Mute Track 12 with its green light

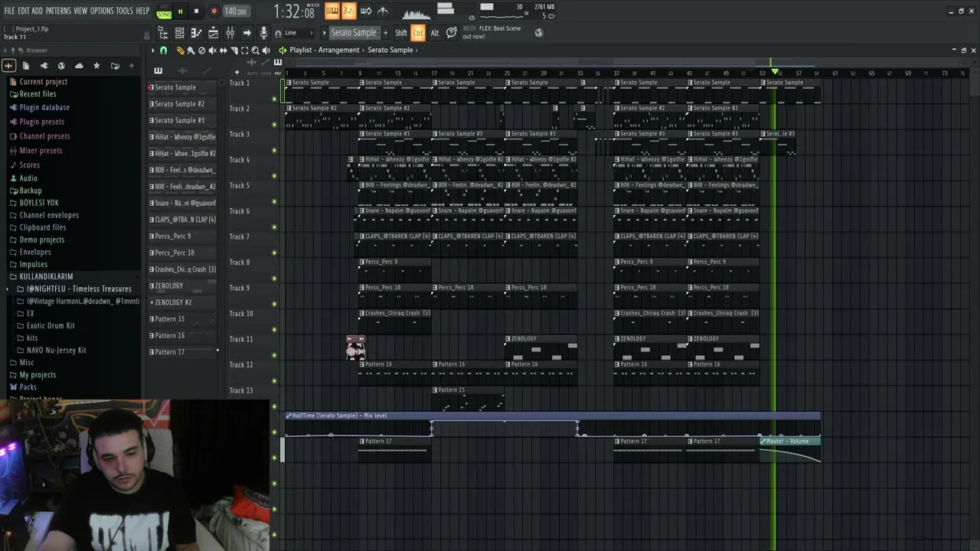pyautogui.click(x=275, y=380)
